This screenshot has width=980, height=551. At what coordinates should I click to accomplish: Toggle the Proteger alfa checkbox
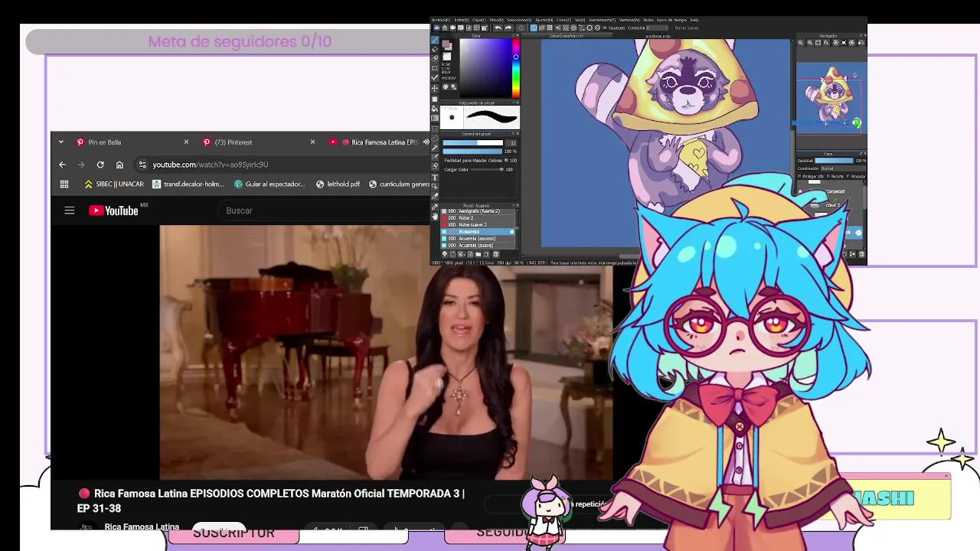799,176
